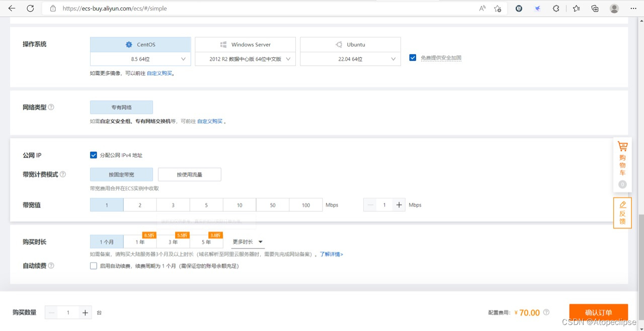This screenshot has width=644, height=331.
Task: Increase bandwidth Mbps with plus button
Action: click(399, 205)
